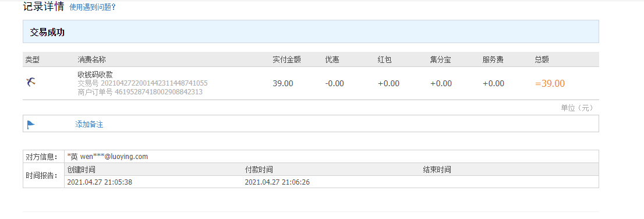Click the 红包 column header

click(384, 60)
